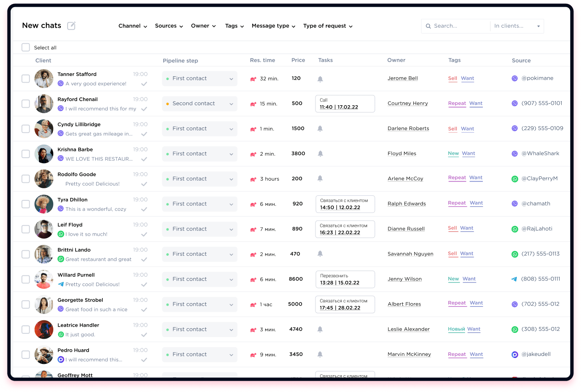
Task: Click the Viber source icon beside @pokimane
Action: point(515,78)
